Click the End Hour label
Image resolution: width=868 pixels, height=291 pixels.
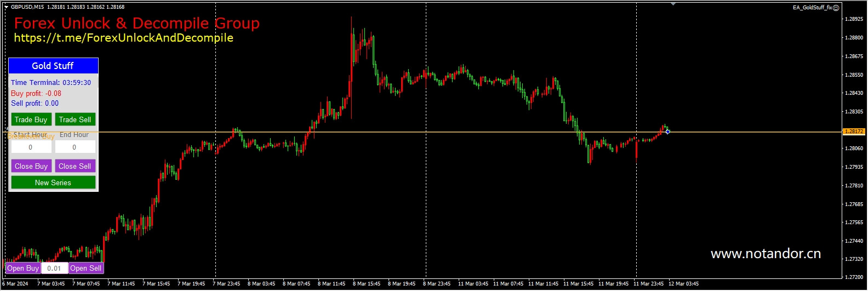(74, 135)
